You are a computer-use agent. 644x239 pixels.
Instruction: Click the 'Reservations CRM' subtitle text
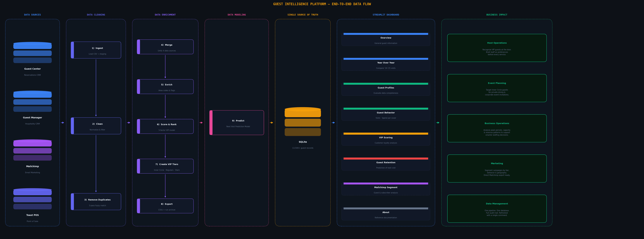coord(33,75)
